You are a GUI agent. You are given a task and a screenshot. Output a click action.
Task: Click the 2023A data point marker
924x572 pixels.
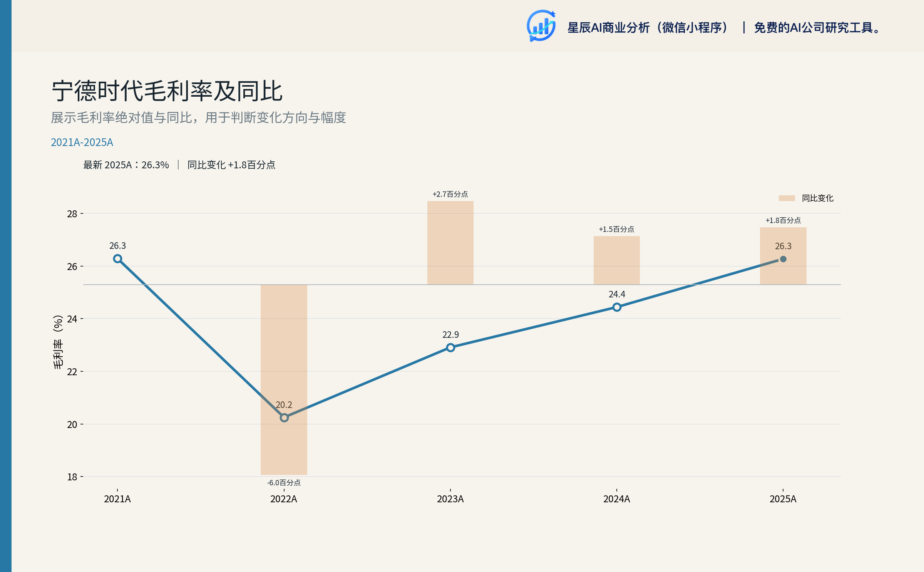pos(450,347)
